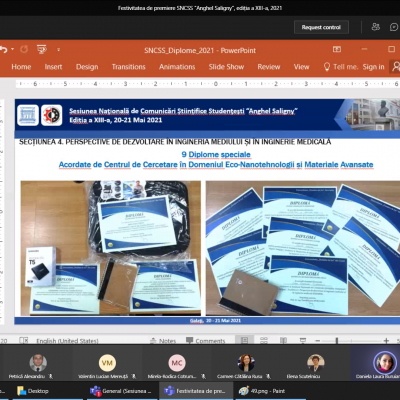400x400 pixels.
Task: Click English (United States) language indicator
Action: click(x=67, y=341)
